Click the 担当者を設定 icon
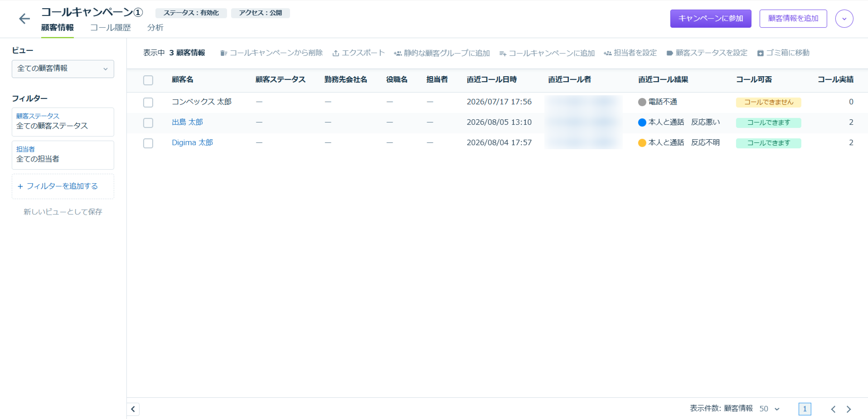This screenshot has width=868, height=419. pos(607,53)
